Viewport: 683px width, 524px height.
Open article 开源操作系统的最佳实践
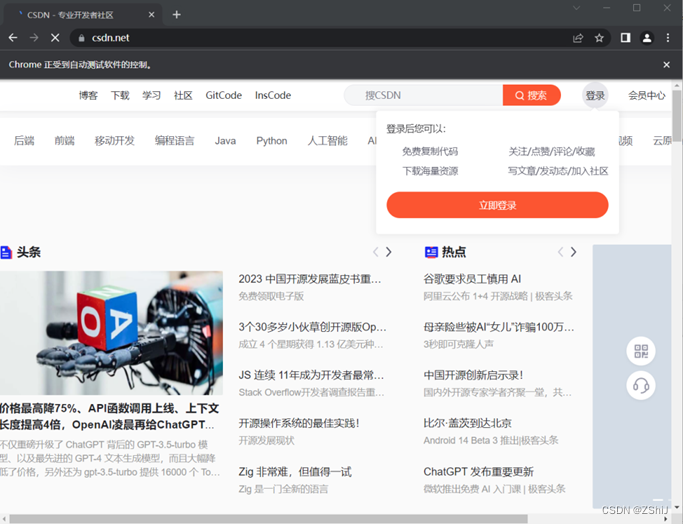click(299, 423)
